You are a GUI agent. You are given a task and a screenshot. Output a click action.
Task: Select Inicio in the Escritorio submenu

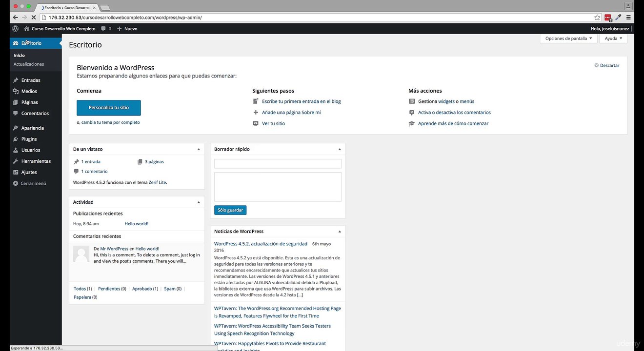[x=19, y=56]
